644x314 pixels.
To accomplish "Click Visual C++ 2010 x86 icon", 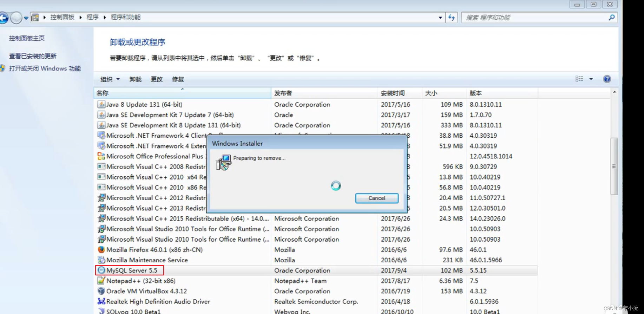I will [x=101, y=187].
